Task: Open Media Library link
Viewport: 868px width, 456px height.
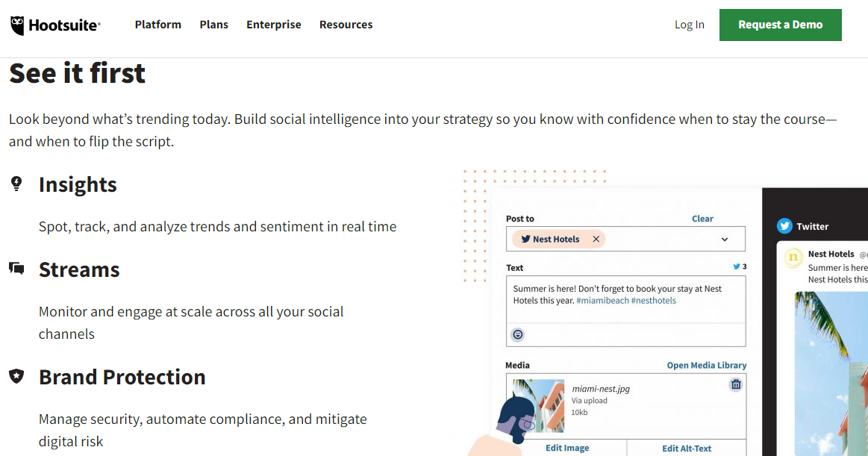Action: [707, 366]
